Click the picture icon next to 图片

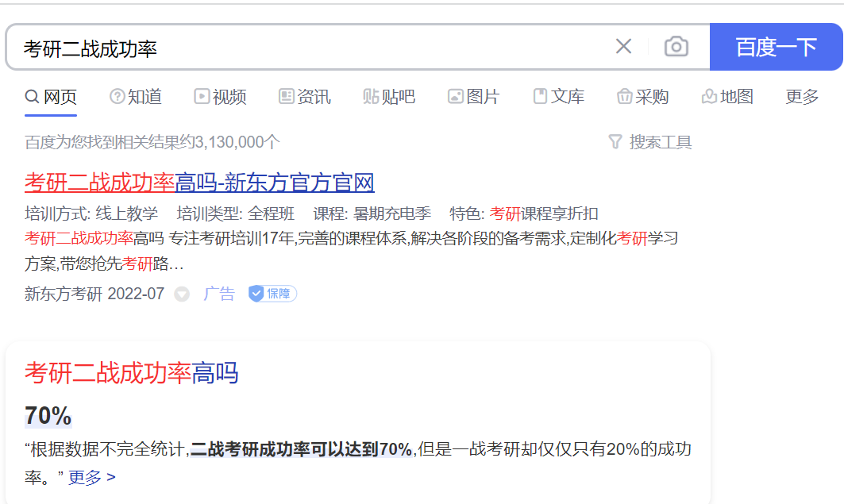pos(455,97)
